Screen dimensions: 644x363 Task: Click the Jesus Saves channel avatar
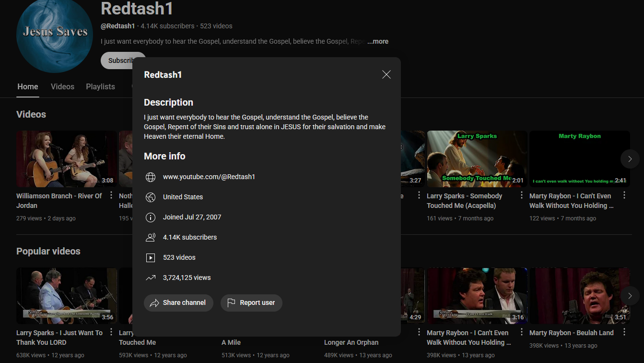pyautogui.click(x=55, y=35)
